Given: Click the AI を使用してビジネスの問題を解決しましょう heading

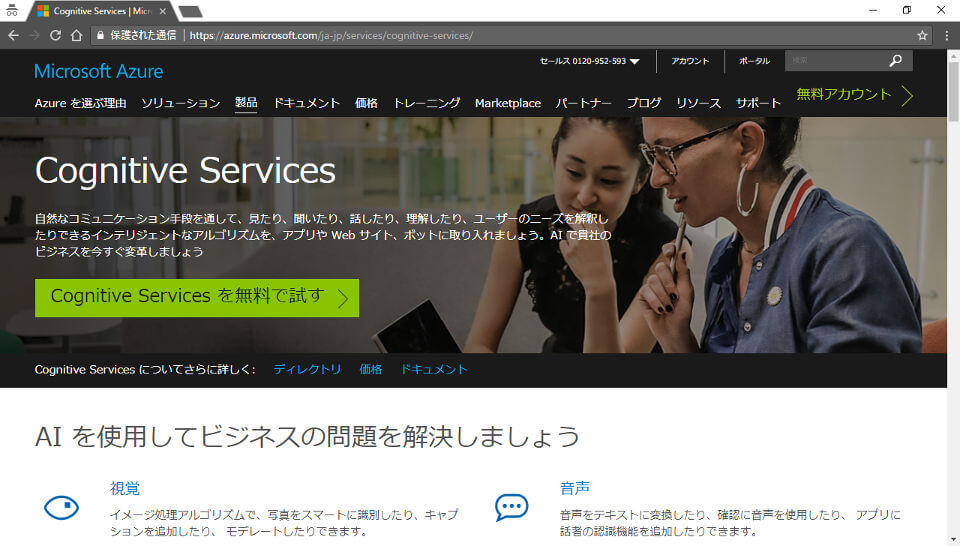Looking at the screenshot, I should point(307,437).
